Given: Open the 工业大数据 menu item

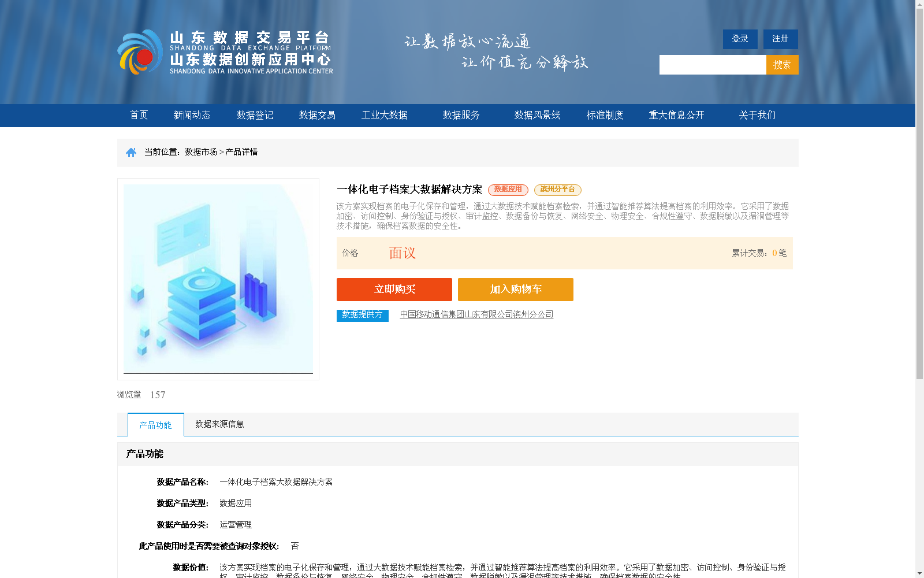Looking at the screenshot, I should click(385, 115).
